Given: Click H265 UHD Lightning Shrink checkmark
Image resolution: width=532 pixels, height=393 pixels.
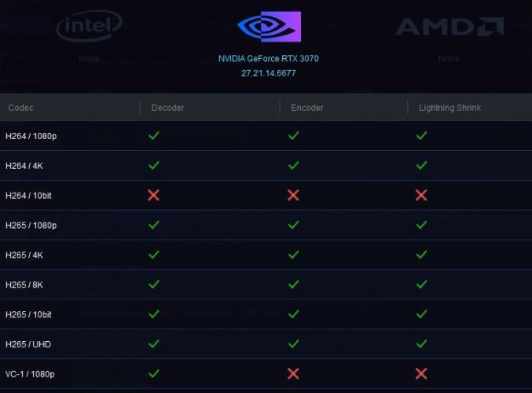Looking at the screenshot, I should click(x=421, y=343).
